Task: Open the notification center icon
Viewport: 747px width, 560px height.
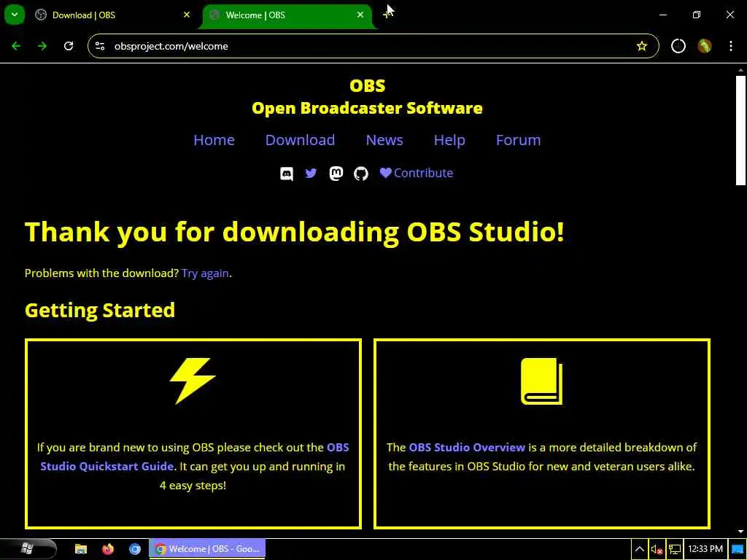Action: click(737, 549)
